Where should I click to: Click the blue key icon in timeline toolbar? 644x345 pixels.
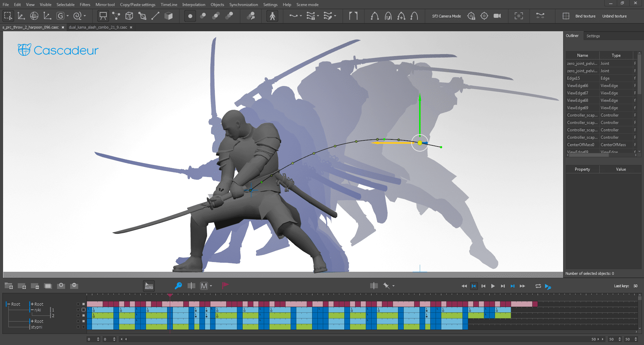(178, 286)
